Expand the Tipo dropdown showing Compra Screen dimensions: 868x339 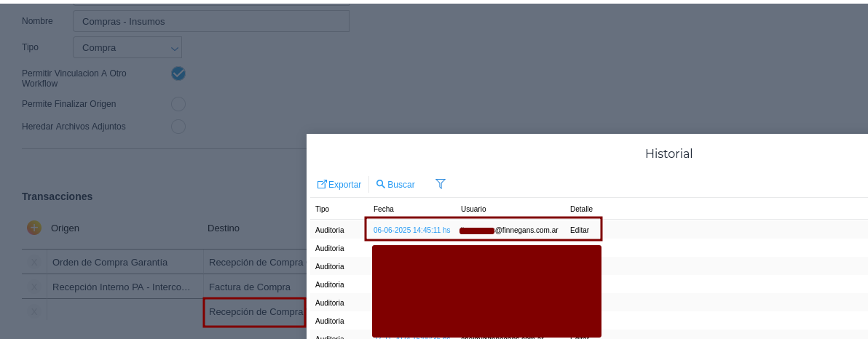pos(127,48)
